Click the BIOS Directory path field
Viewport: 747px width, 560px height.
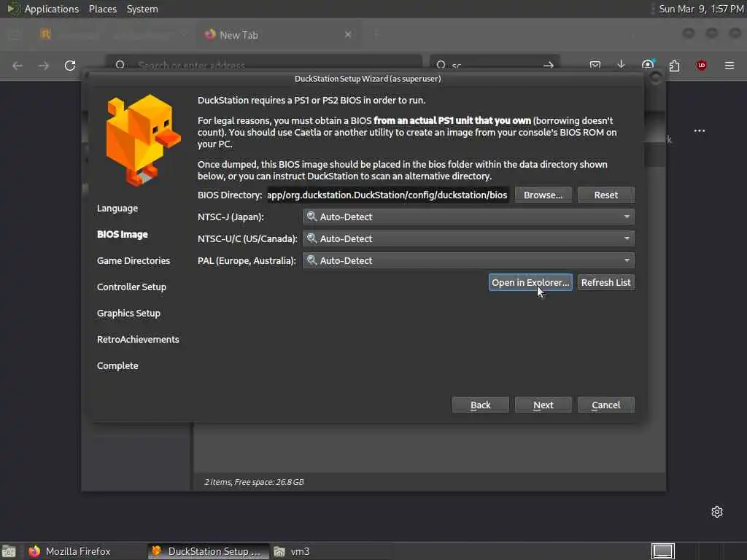[x=387, y=195]
